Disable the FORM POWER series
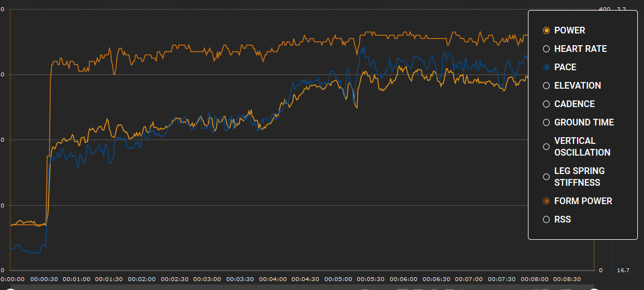 tap(546, 201)
